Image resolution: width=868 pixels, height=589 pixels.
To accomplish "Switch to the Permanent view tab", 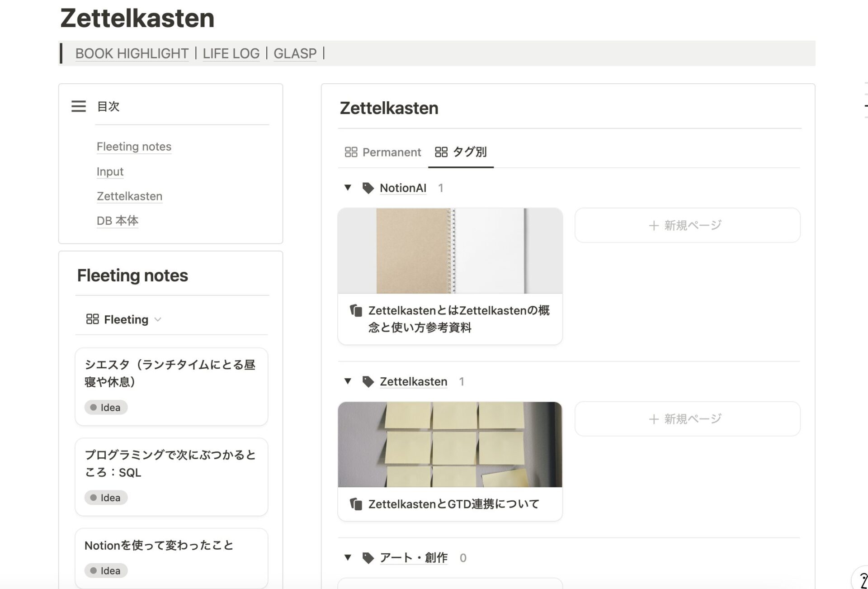I will click(x=382, y=152).
